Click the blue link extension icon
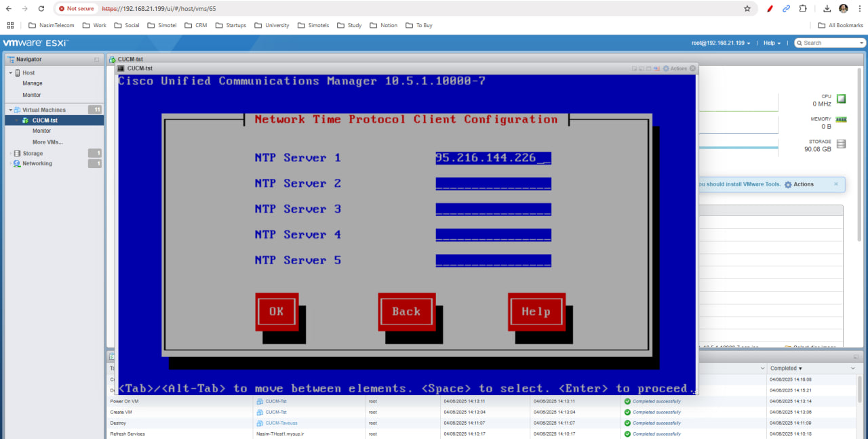The width and height of the screenshot is (868, 439). 787,9
